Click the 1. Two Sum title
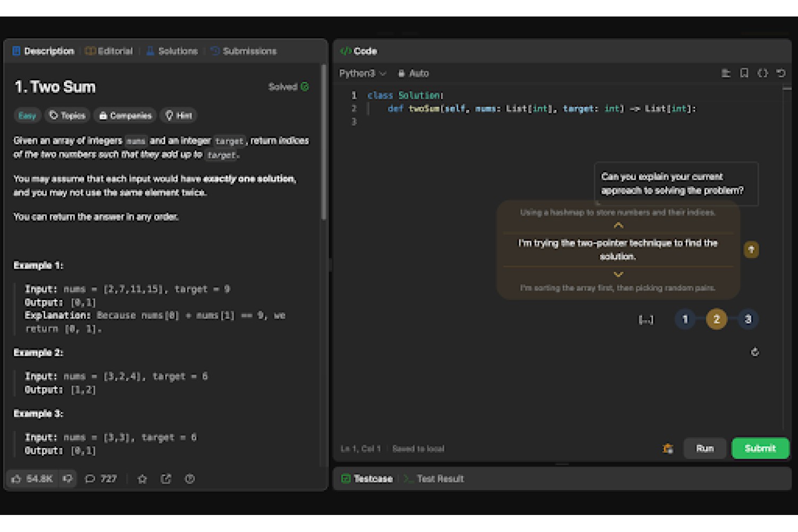Viewport: 798px width, 532px height. [x=55, y=87]
